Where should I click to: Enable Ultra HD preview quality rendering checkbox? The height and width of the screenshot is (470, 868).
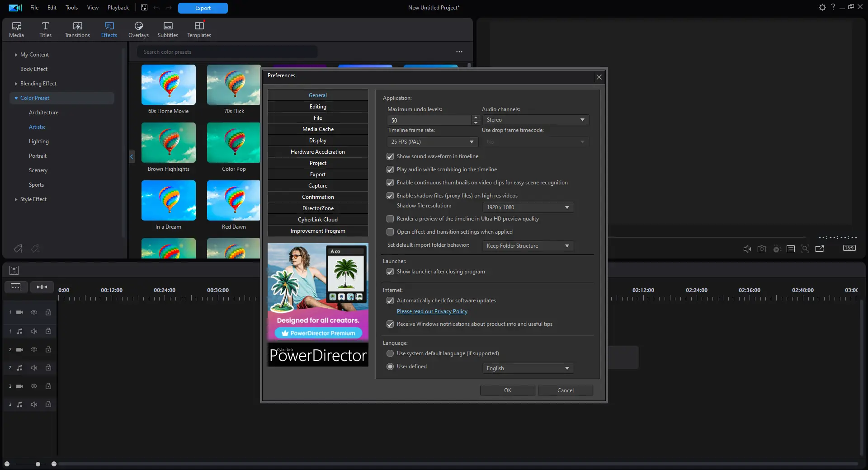click(390, 219)
